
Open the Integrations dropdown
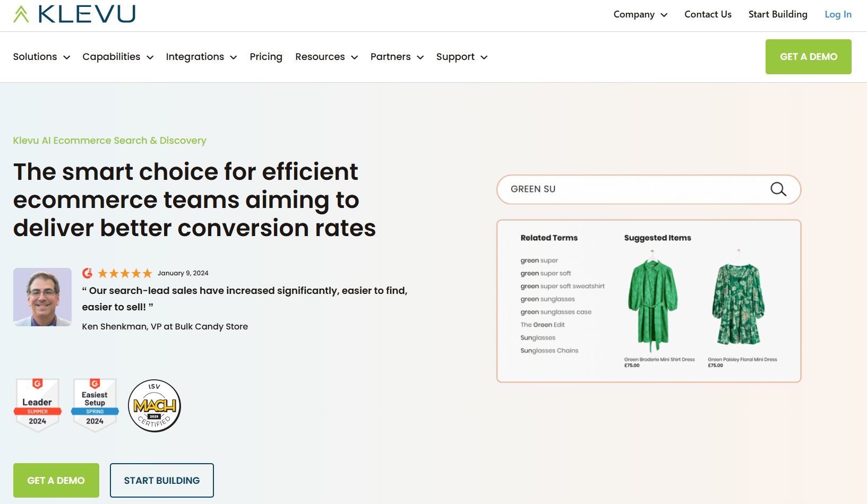point(201,57)
